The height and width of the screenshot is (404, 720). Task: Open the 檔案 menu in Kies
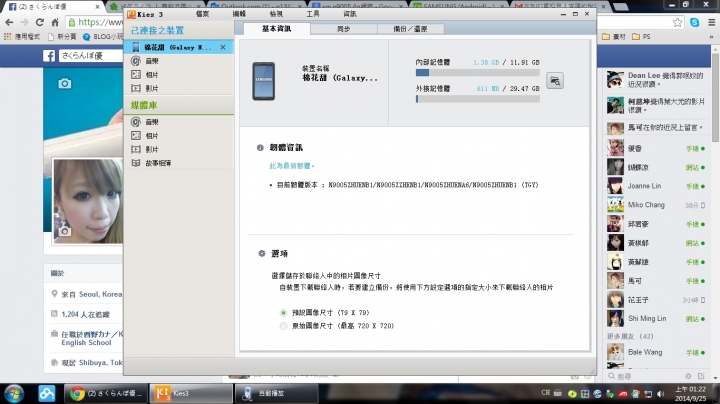coord(202,14)
